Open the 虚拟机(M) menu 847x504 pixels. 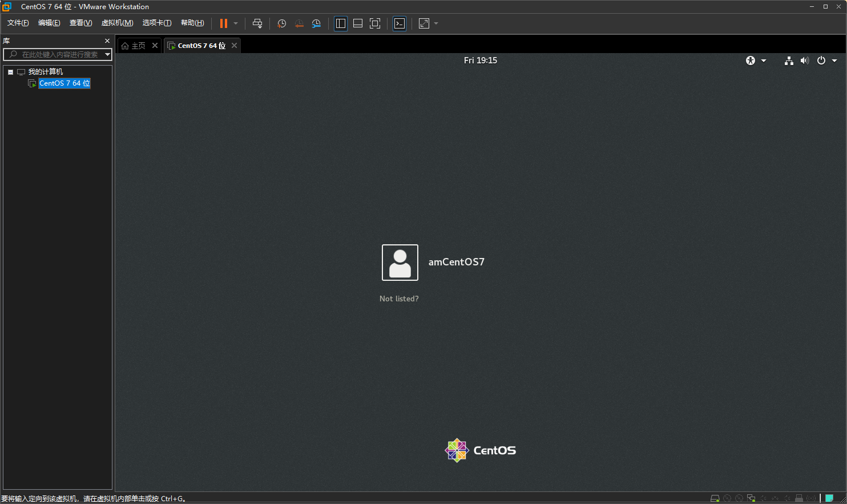click(x=117, y=23)
